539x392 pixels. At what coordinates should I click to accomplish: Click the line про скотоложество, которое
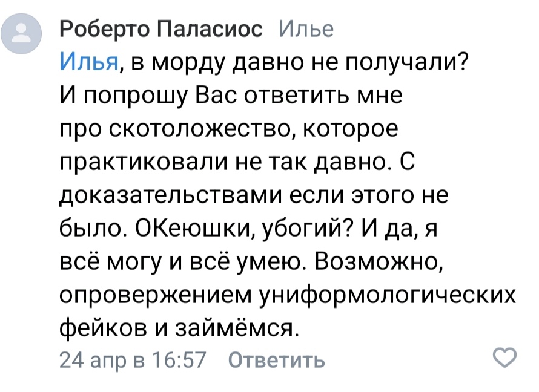[x=229, y=128]
